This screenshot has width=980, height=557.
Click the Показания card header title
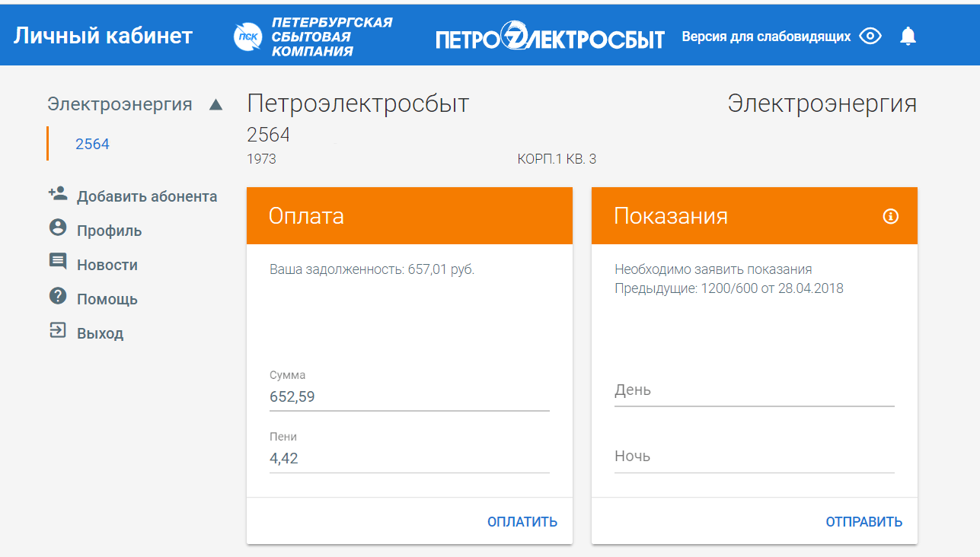click(671, 216)
